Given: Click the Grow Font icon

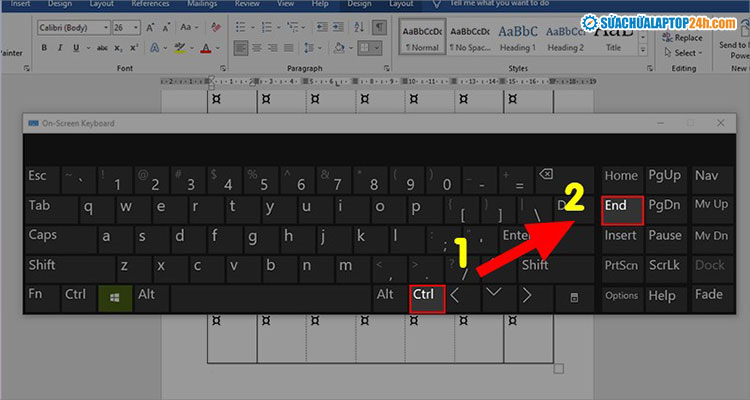Looking at the screenshot, I should point(150,28).
